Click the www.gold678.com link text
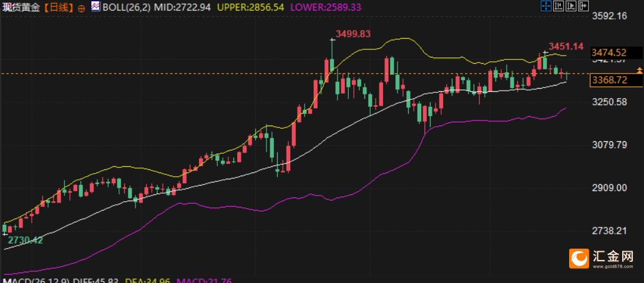 click(x=613, y=267)
